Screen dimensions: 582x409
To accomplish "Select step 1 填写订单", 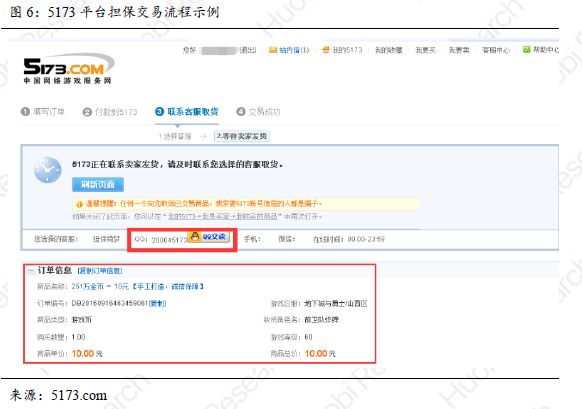I will pos(43,111).
